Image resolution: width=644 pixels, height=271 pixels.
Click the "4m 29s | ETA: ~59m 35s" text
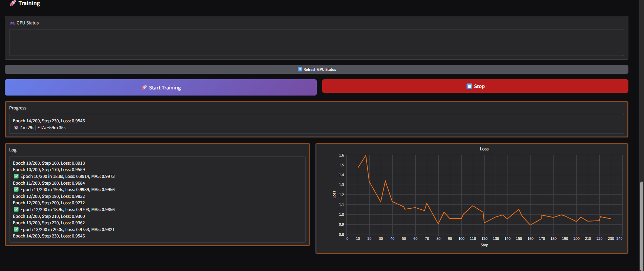point(43,128)
